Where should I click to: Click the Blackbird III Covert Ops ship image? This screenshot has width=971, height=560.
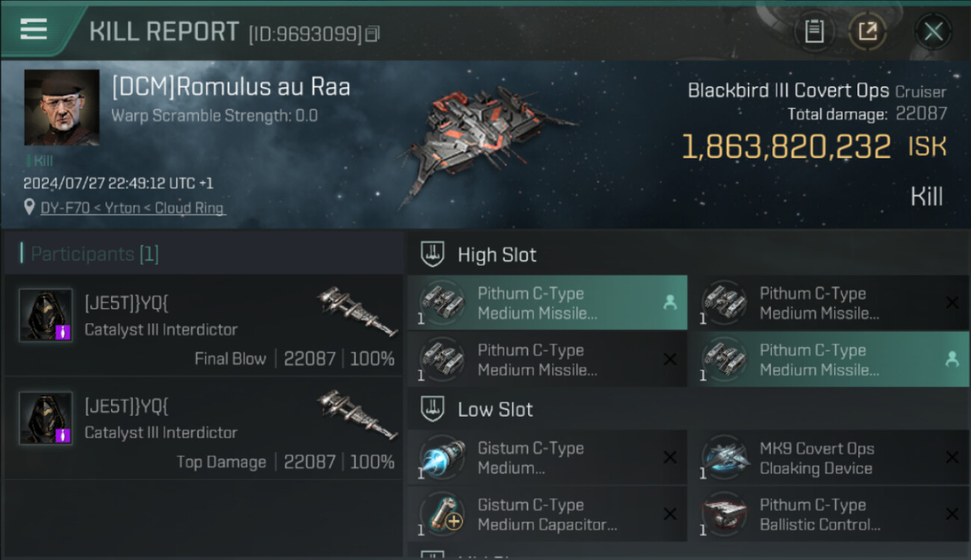pos(485,146)
